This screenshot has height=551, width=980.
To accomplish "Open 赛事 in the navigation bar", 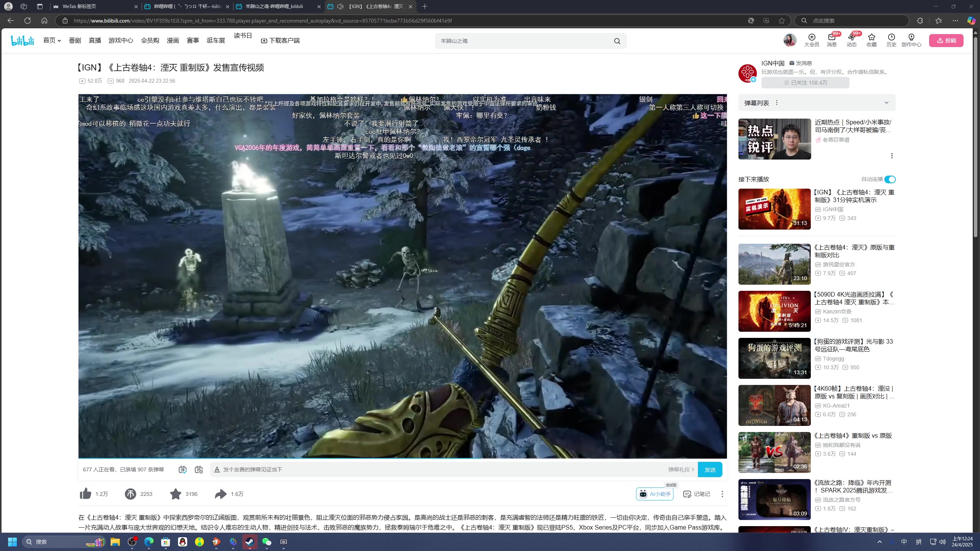I will pyautogui.click(x=193, y=40).
